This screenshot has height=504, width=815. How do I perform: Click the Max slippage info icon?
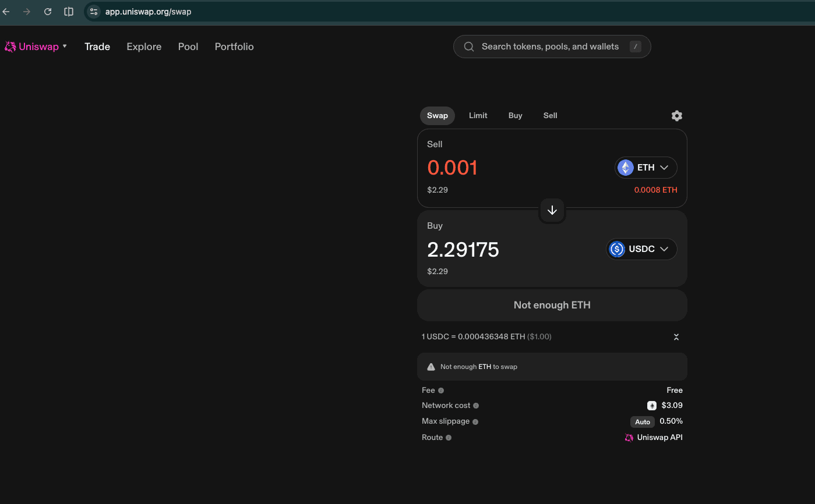(475, 421)
